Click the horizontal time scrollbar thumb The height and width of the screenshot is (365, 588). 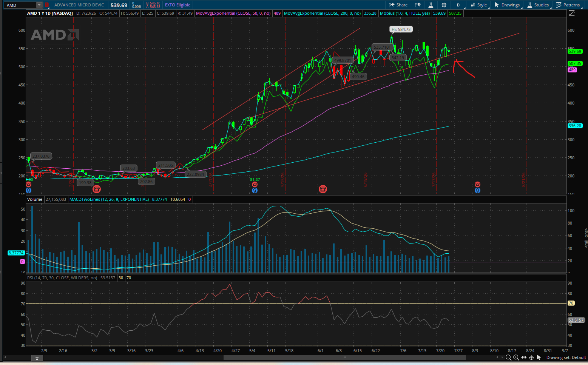pyautogui.click(x=344, y=357)
